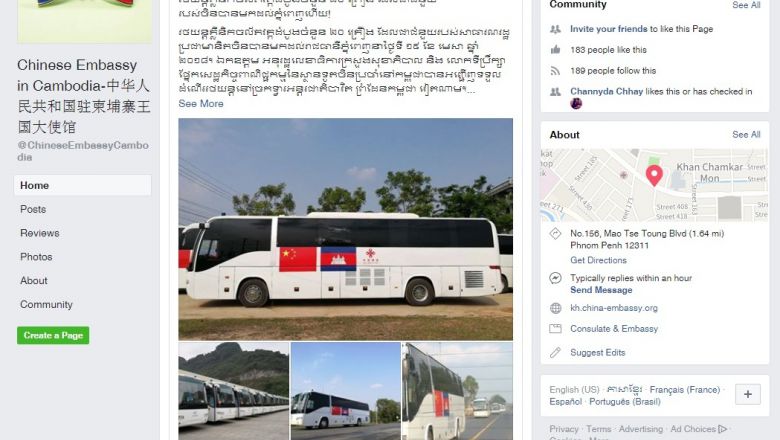Click Channyda Chhay's small profile avatar

pyautogui.click(x=576, y=103)
